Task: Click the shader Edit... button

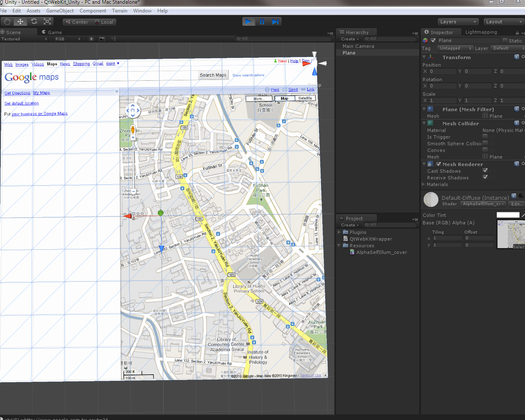Action: click(517, 204)
